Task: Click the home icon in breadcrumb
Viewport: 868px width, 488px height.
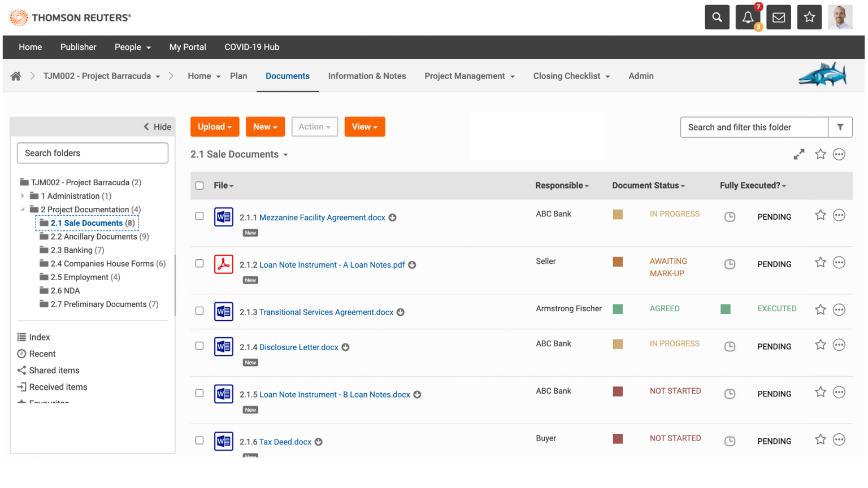Action: tap(16, 76)
